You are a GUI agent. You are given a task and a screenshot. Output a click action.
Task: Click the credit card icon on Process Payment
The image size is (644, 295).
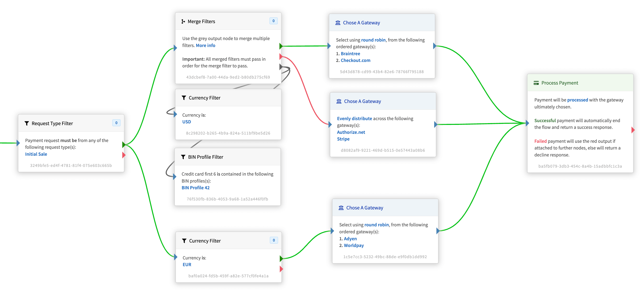(536, 83)
